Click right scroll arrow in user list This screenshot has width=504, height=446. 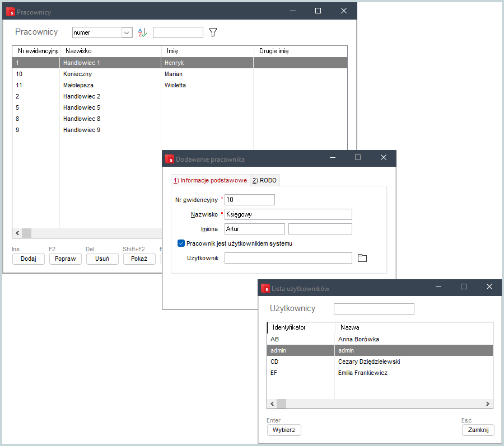[x=488, y=403]
